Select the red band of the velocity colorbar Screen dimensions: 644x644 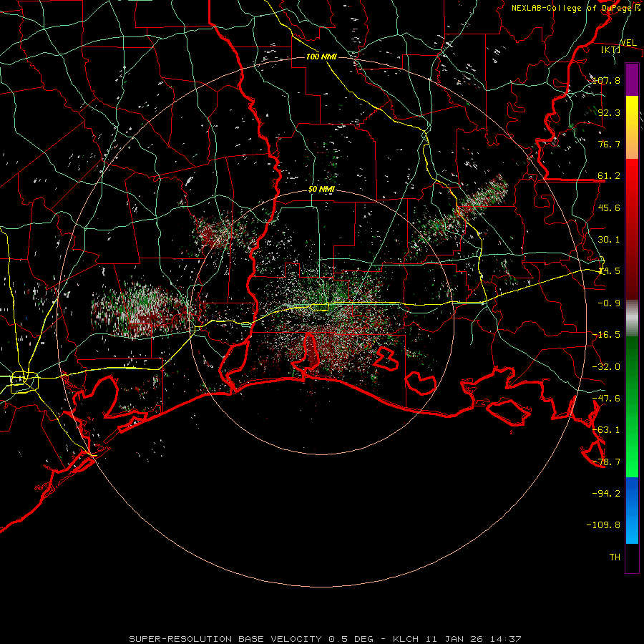coord(632,229)
